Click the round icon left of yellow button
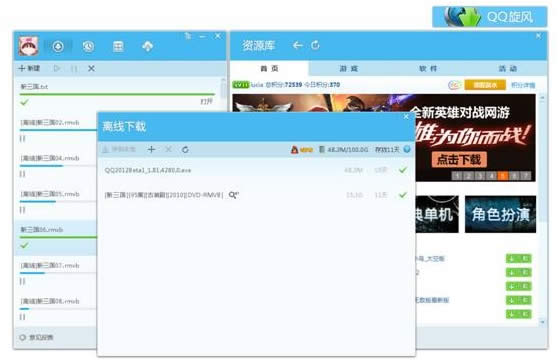 pyautogui.click(x=454, y=85)
